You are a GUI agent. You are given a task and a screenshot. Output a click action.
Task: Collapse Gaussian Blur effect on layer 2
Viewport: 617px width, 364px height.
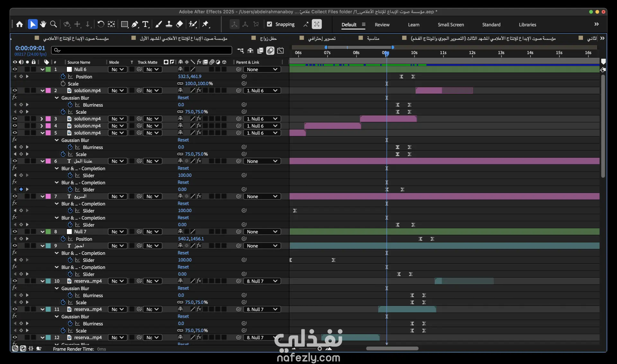tap(57, 98)
